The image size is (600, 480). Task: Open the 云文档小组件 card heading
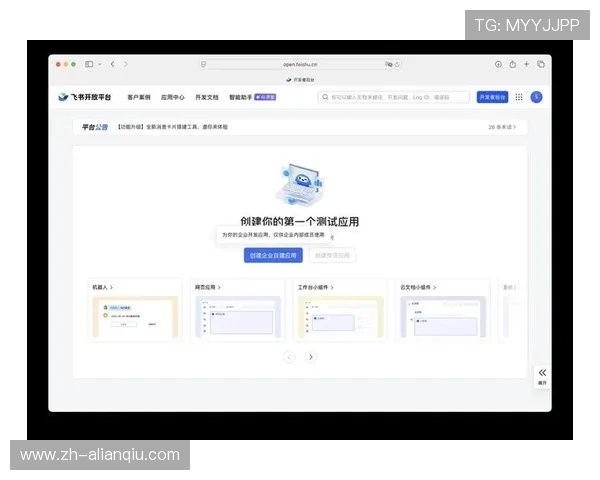click(x=418, y=287)
